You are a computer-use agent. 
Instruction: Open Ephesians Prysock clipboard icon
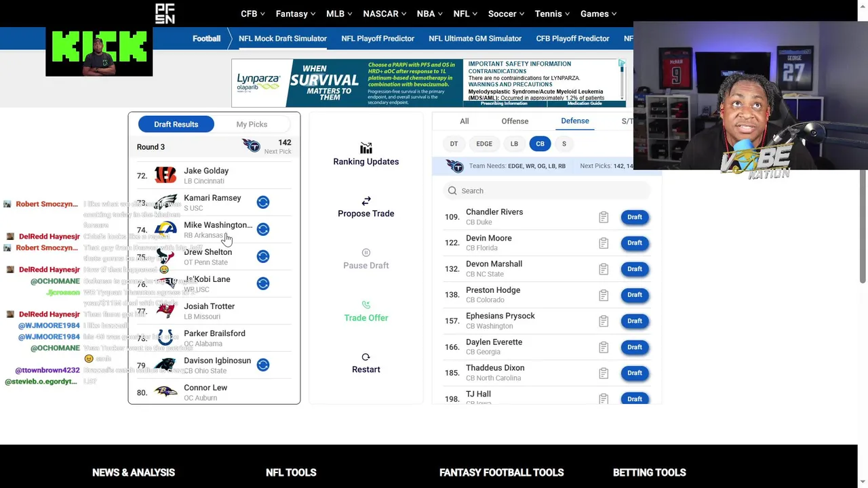tap(604, 321)
